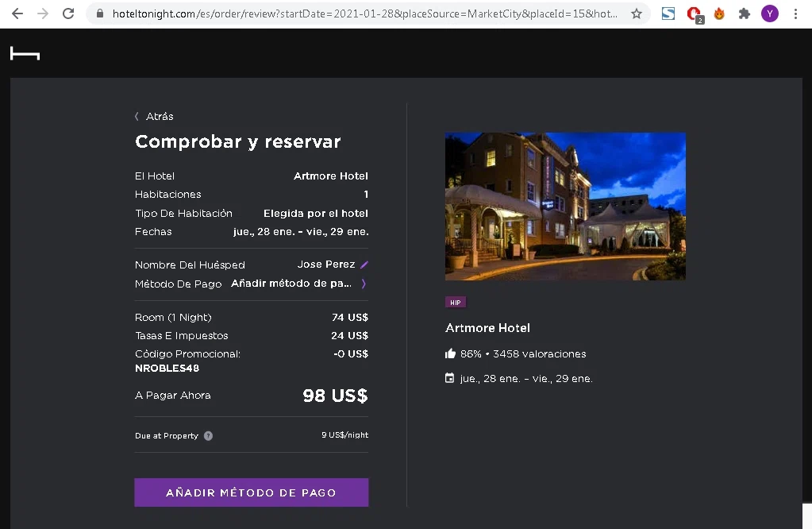Click the padlock site security icon
Screen dimensions: 812x529
100,14
